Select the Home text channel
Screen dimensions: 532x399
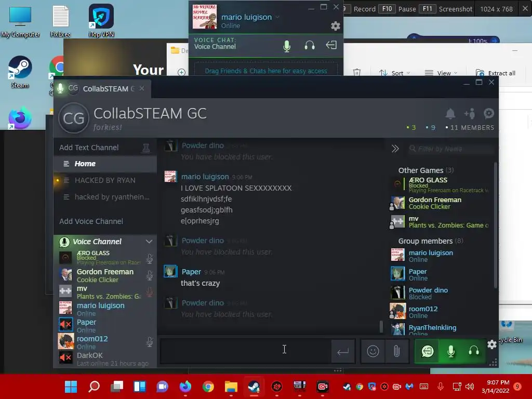pos(105,164)
